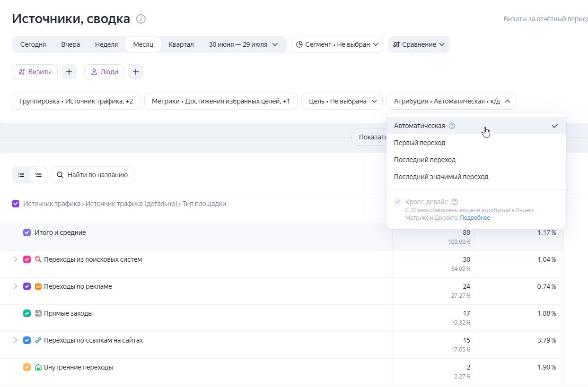Click the plus button next to Люди
Screen dimensions: 588x387
[136, 72]
